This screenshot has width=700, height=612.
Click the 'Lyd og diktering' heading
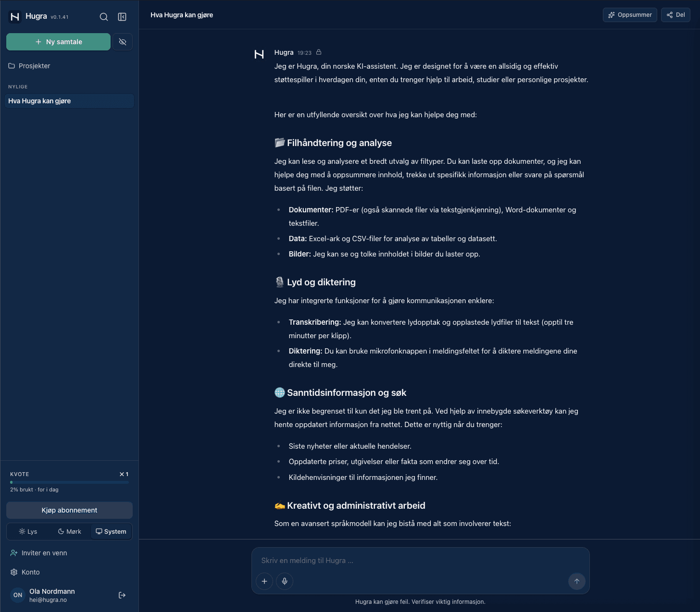[321, 282]
